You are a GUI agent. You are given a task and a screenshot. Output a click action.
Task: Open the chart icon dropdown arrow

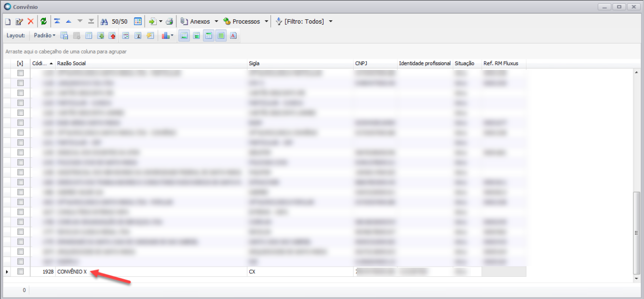click(172, 36)
